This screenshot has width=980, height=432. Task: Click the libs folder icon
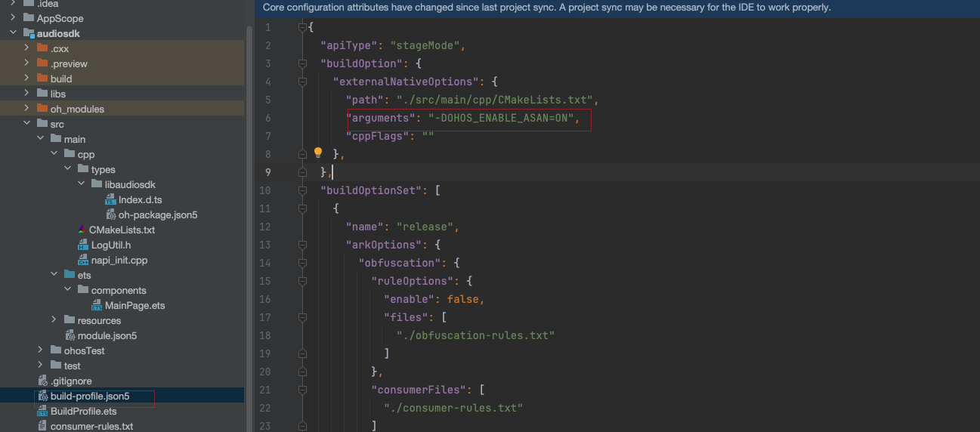point(42,94)
